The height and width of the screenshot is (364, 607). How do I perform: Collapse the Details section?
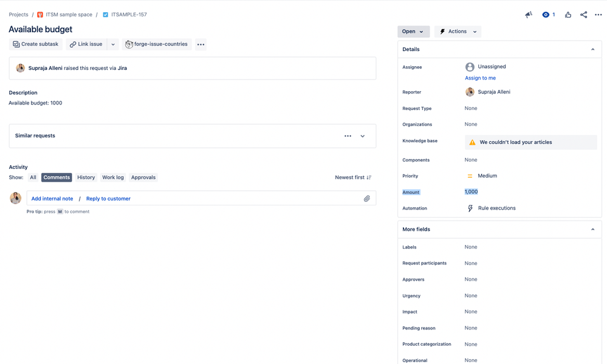click(x=592, y=50)
